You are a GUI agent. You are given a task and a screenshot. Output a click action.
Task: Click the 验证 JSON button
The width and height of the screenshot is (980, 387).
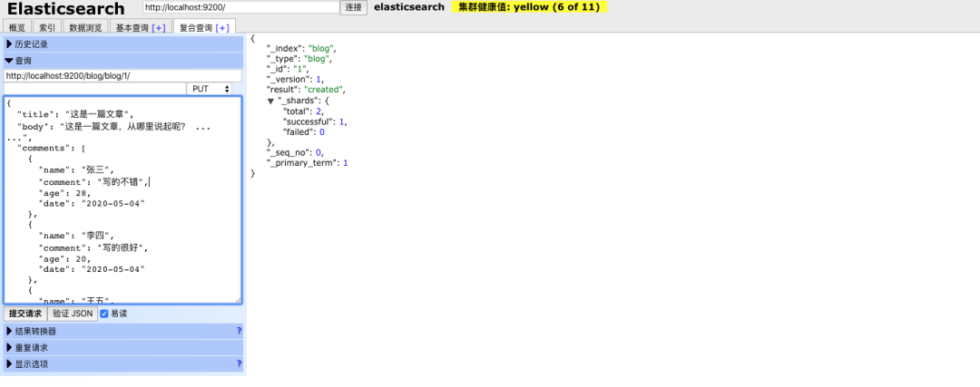coord(73,314)
